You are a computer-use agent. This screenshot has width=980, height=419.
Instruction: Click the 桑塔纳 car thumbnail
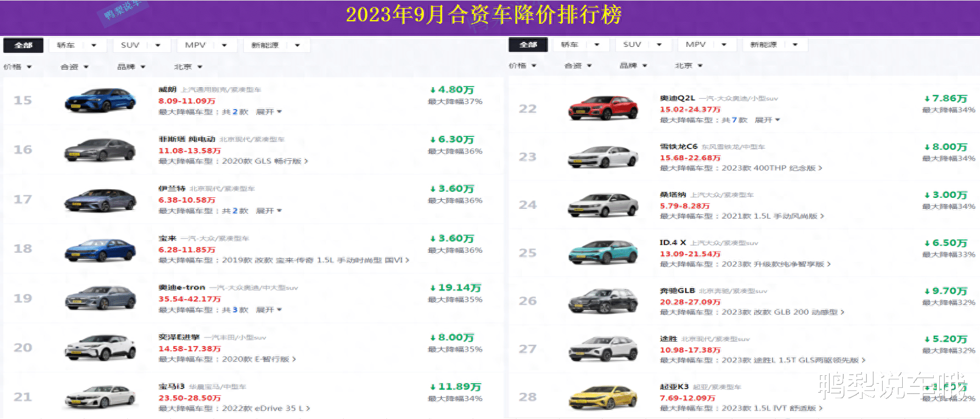tap(603, 205)
